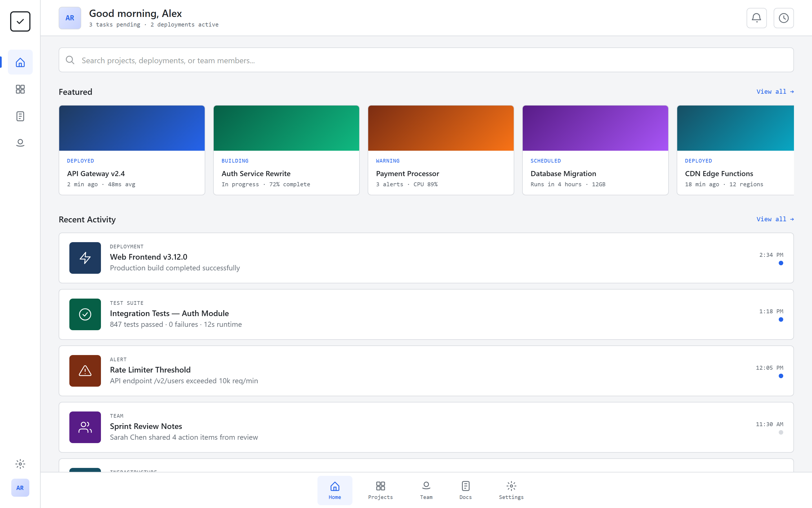Screen dimensions: 812x508
Task: Open Rate Limiter Threshold activity title
Action: click(150, 370)
